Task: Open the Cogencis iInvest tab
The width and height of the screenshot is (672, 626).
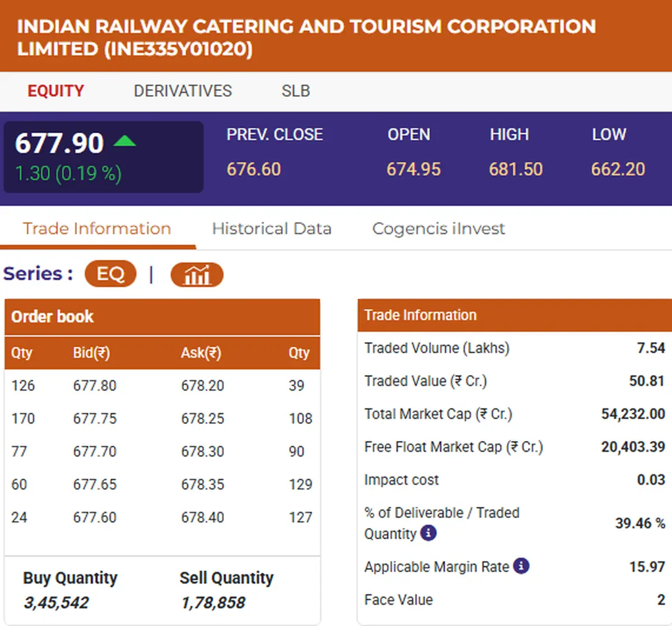Action: (438, 228)
